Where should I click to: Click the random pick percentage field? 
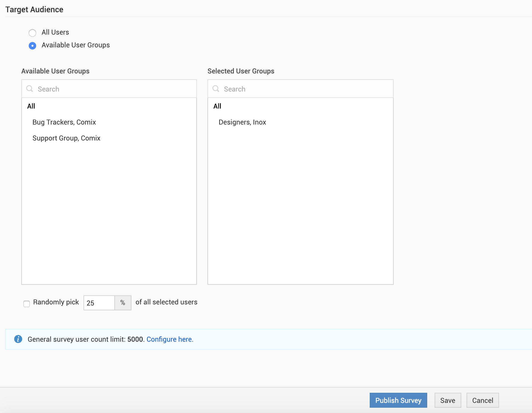(x=99, y=303)
